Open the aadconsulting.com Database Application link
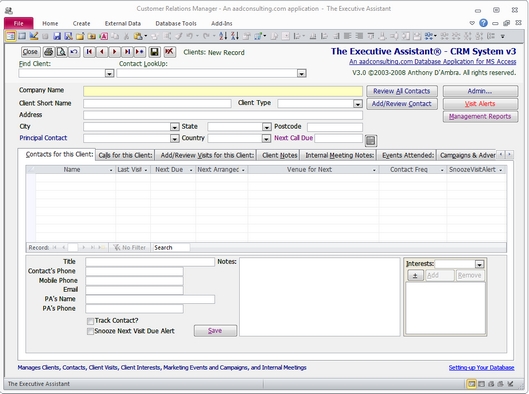529x394 pixels. point(433,62)
